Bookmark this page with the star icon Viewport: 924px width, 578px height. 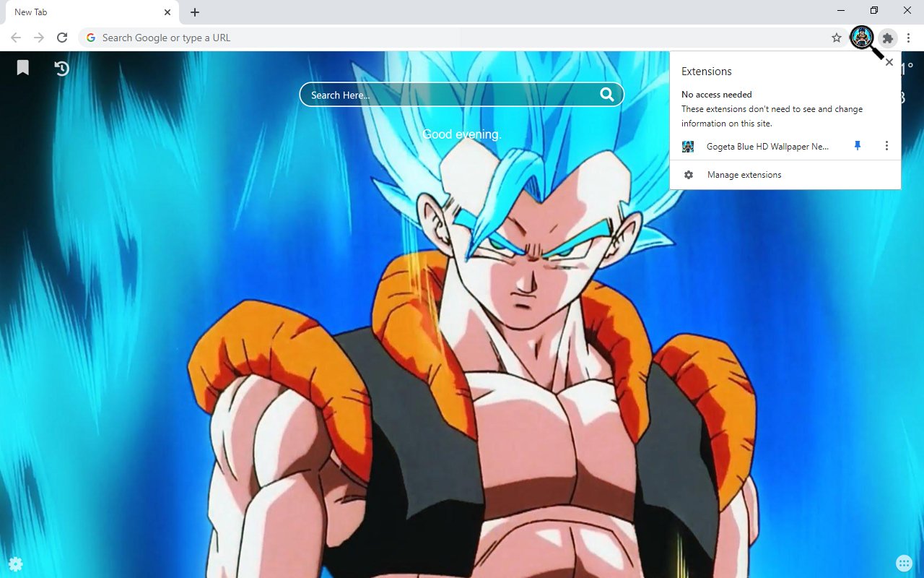click(x=837, y=38)
